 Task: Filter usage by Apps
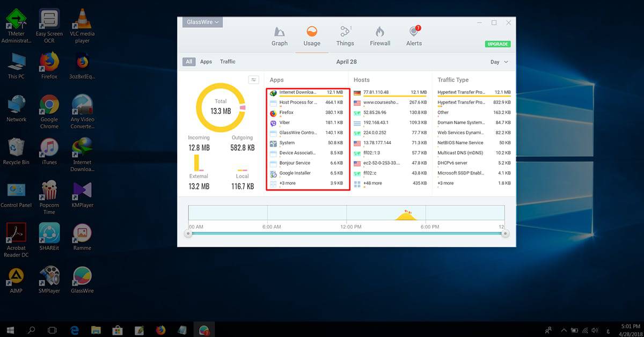pyautogui.click(x=206, y=62)
